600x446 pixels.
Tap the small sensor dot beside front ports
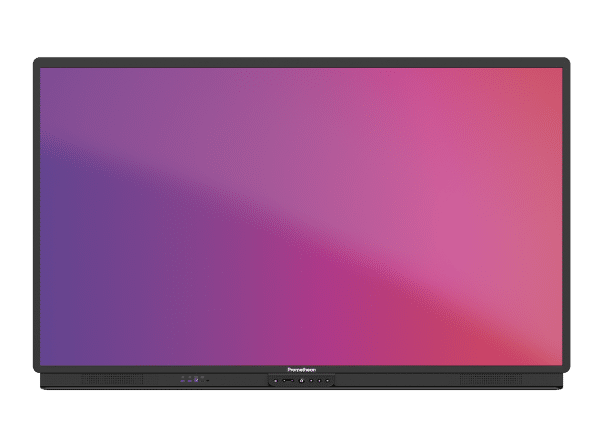pos(207,380)
